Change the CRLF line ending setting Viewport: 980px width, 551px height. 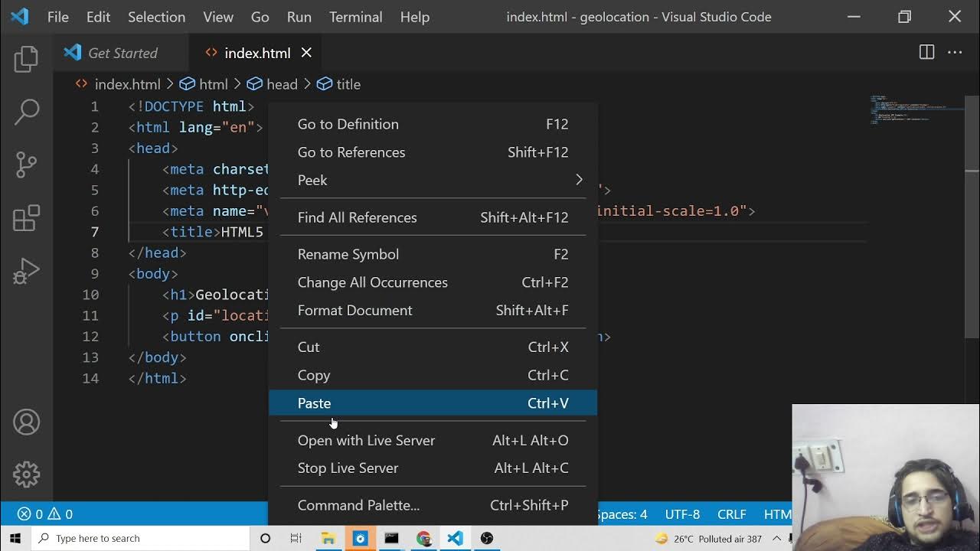[731, 514]
